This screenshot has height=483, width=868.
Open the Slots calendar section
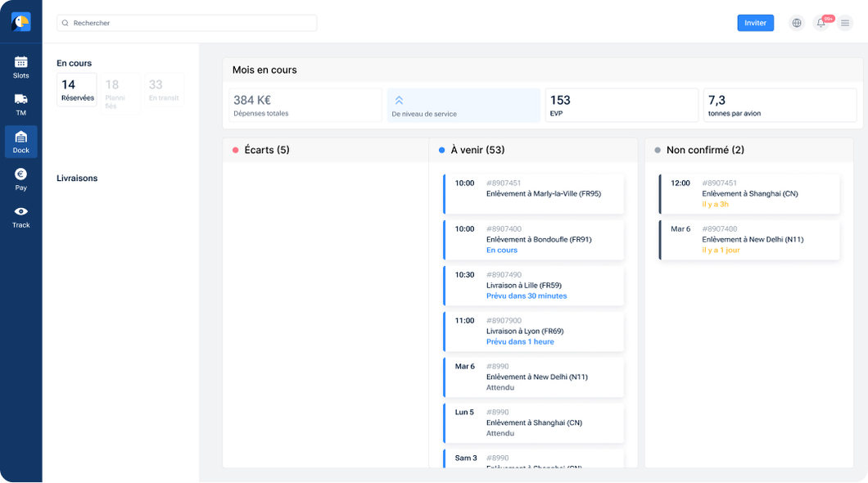21,67
